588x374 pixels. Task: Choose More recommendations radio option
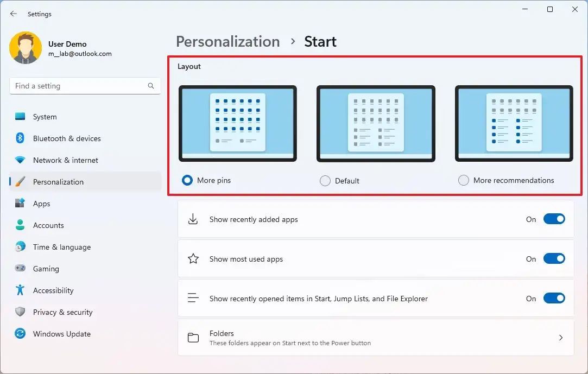(464, 180)
